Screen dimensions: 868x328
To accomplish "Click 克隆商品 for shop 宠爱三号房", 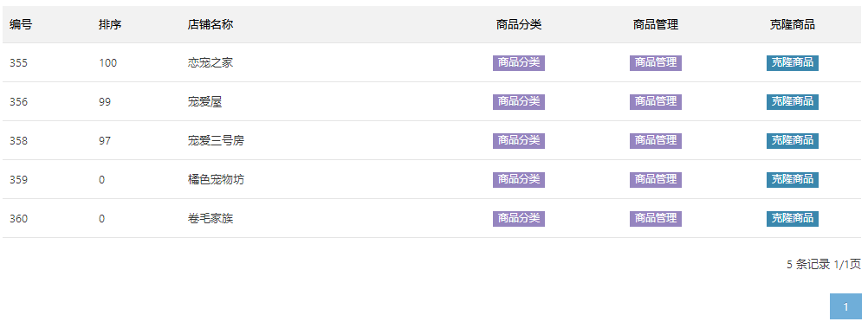I will pyautogui.click(x=792, y=141).
